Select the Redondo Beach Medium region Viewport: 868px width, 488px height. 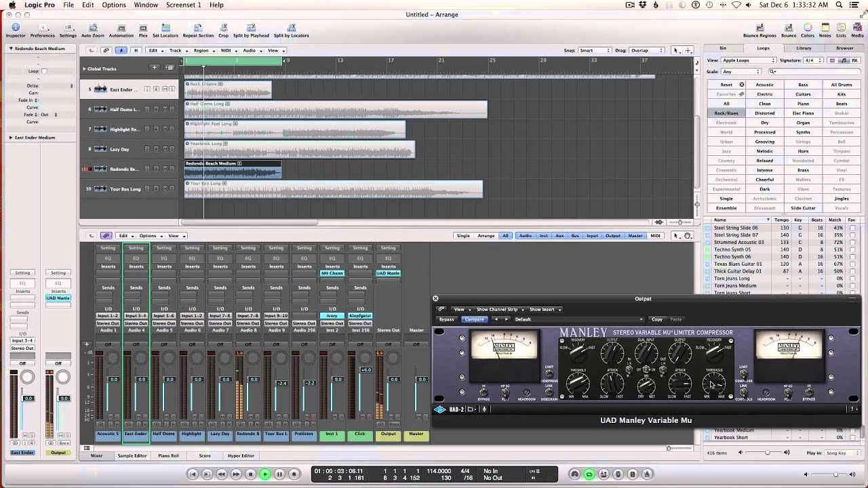point(233,169)
